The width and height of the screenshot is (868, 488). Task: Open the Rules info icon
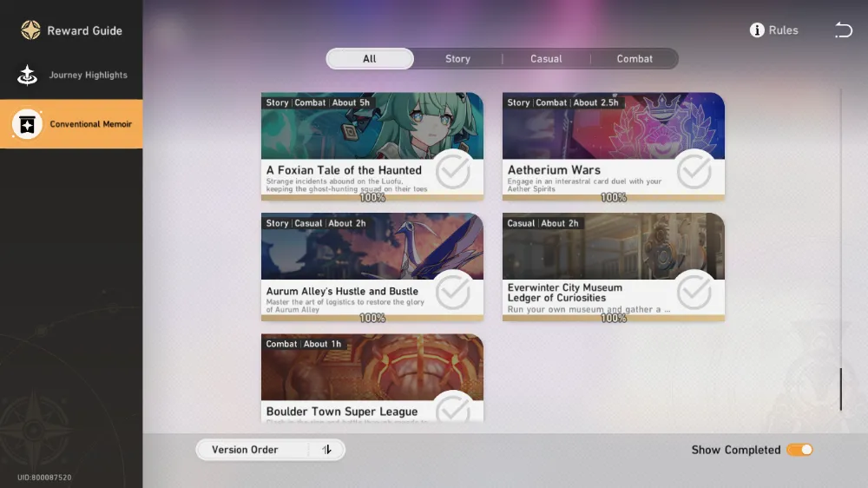tap(757, 30)
